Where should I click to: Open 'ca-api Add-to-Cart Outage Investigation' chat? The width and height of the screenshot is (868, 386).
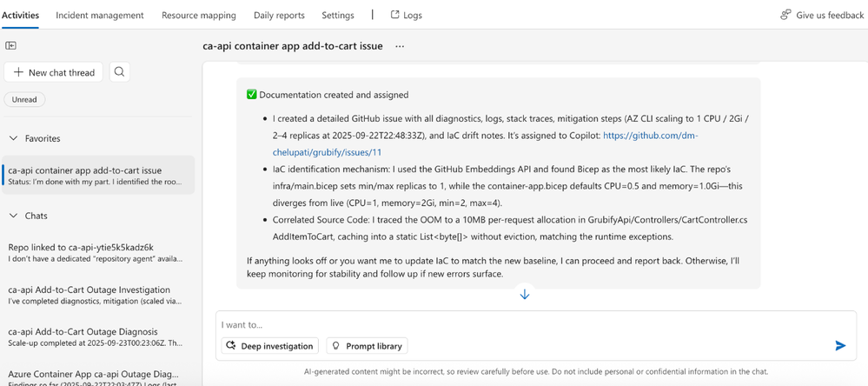coord(89,289)
